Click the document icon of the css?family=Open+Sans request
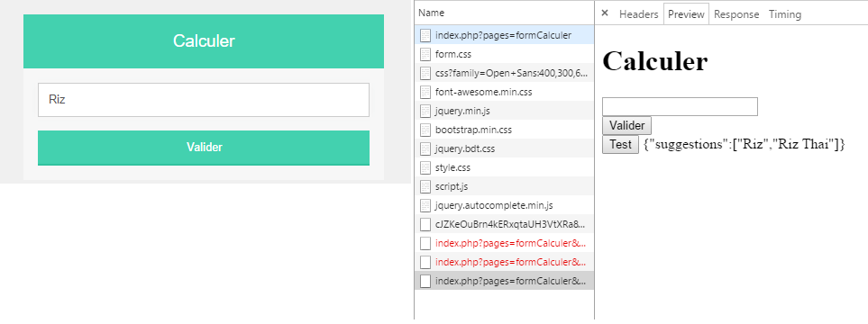The image size is (868, 324). coord(425,73)
